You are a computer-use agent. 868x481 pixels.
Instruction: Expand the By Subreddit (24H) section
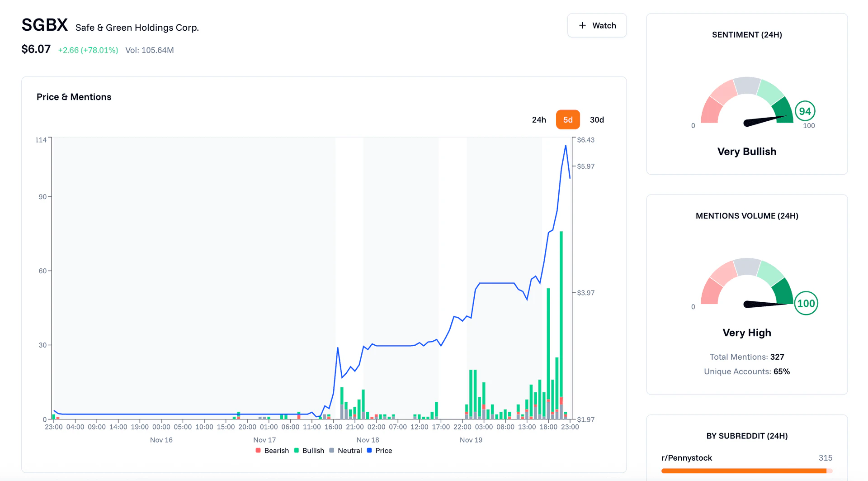point(746,436)
